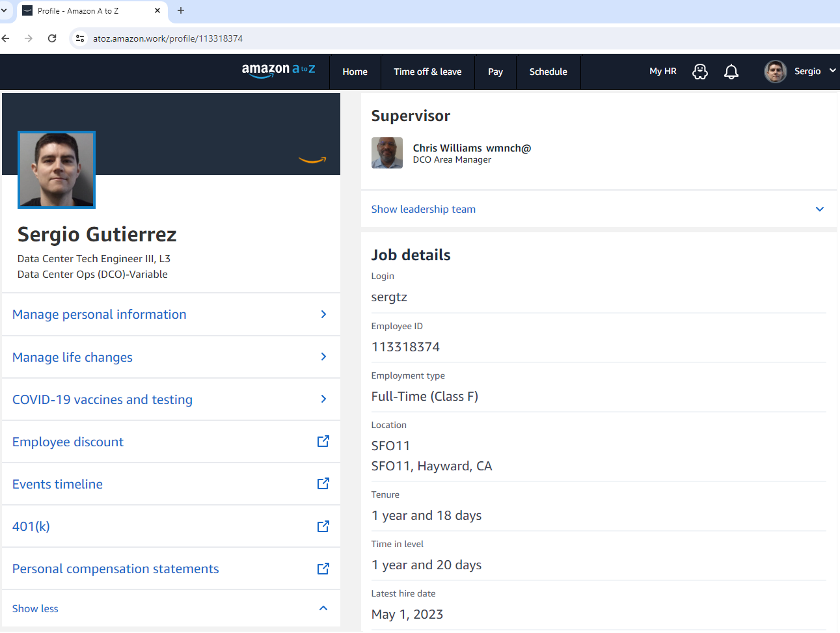Image resolution: width=840 pixels, height=633 pixels.
Task: Open the Time off & leave menu
Action: tap(427, 72)
